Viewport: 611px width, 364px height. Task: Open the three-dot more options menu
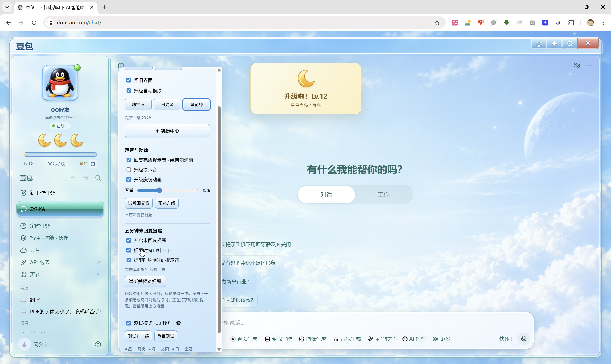[x=589, y=66]
